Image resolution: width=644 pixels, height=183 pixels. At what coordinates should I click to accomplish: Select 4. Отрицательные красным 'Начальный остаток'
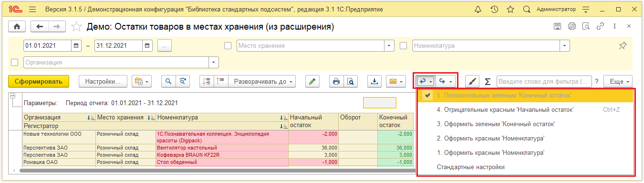526,110
